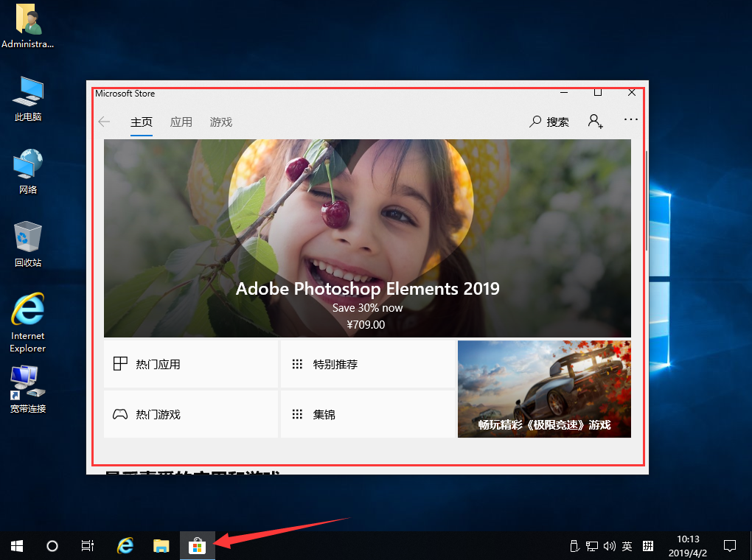Open the 特别推荐 tile
This screenshot has height=560, width=752.
pos(367,364)
